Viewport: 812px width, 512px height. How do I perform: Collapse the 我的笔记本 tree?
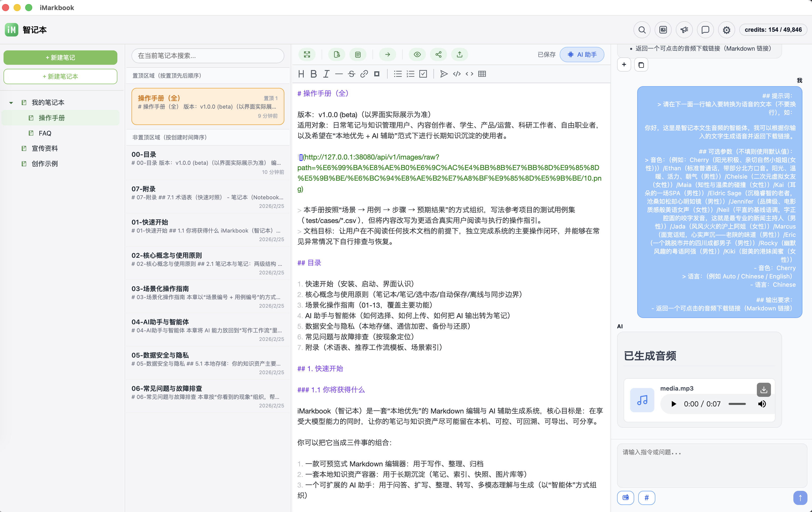[11, 103]
